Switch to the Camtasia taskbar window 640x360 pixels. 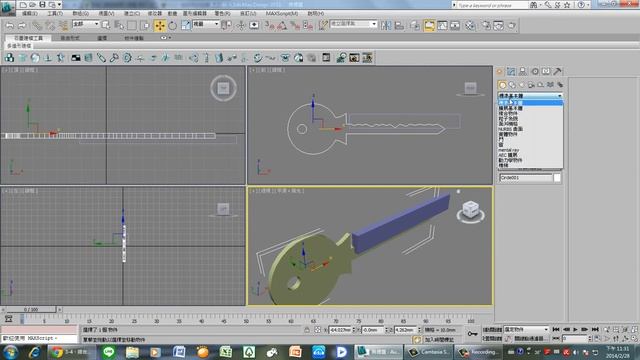pyautogui.click(x=429, y=352)
